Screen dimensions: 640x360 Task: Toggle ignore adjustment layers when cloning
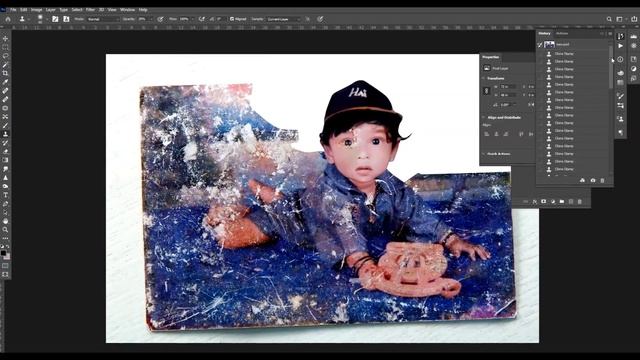tap(307, 19)
